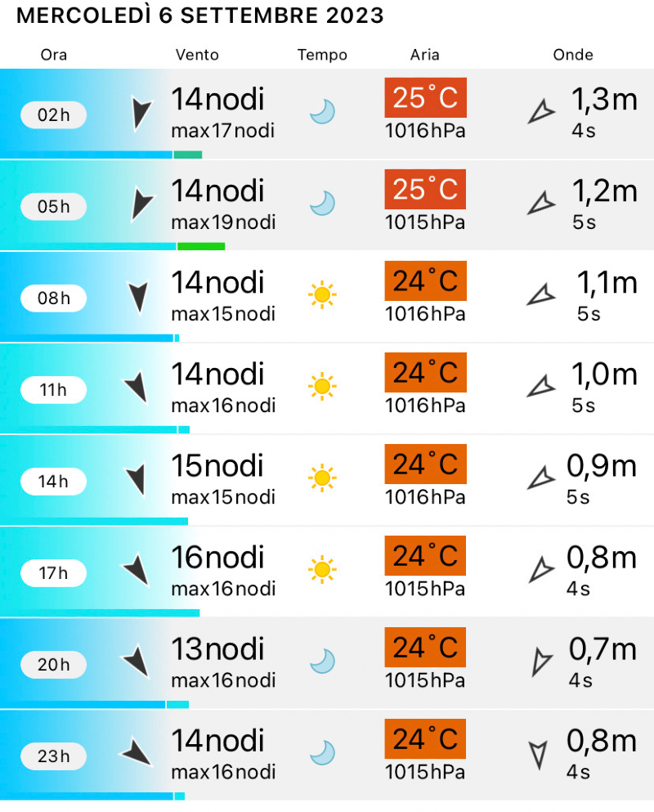Click the green gust bar under 05h
The image size is (654, 812).
(201, 246)
